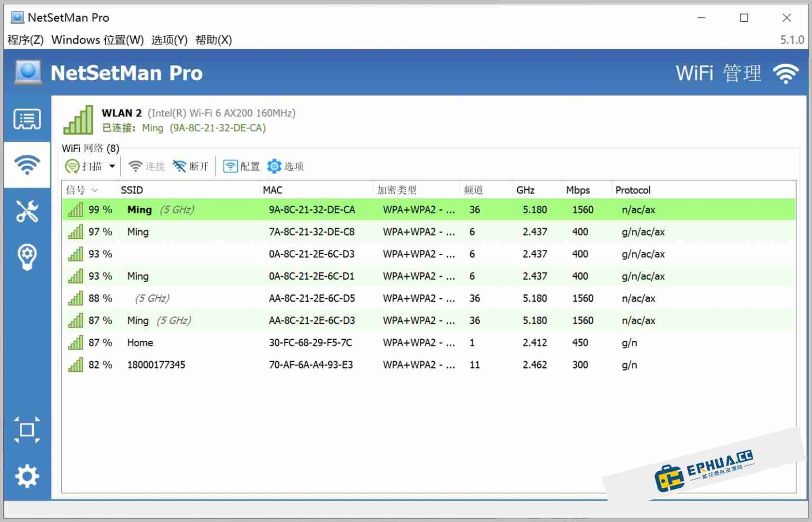Open the profiles list sidebar icon
Viewport: 812px width, 522px height.
click(x=27, y=119)
